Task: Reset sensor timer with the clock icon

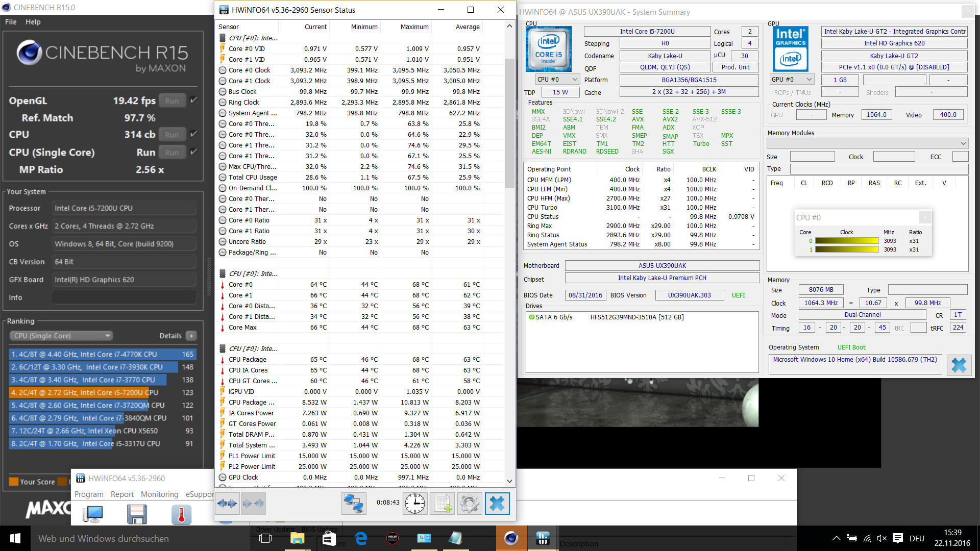Action: pos(415,504)
